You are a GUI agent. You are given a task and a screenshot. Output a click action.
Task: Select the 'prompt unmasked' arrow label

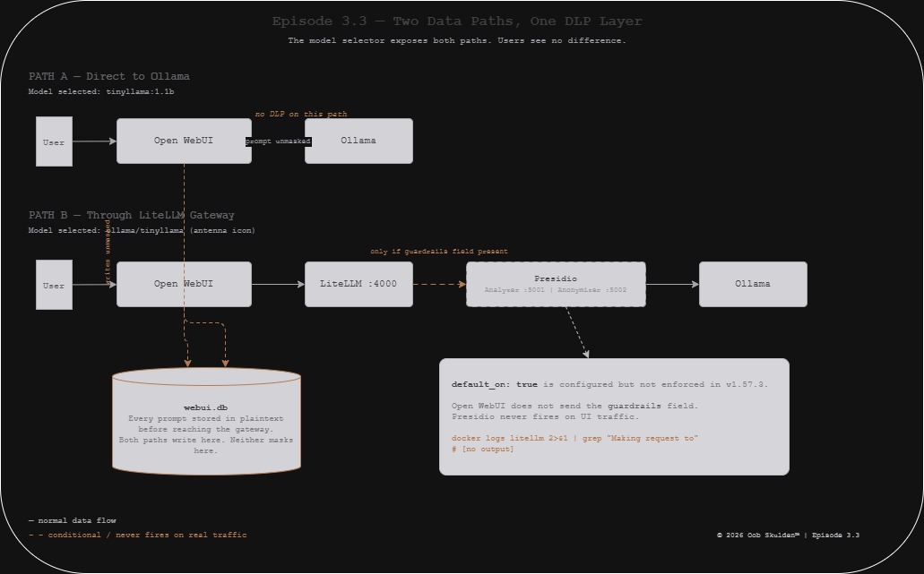coord(279,141)
